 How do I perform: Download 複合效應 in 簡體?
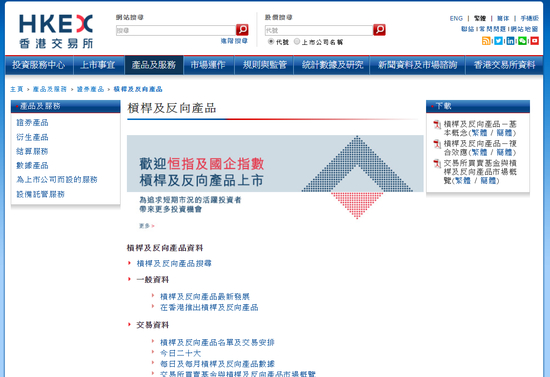pyautogui.click(x=505, y=153)
